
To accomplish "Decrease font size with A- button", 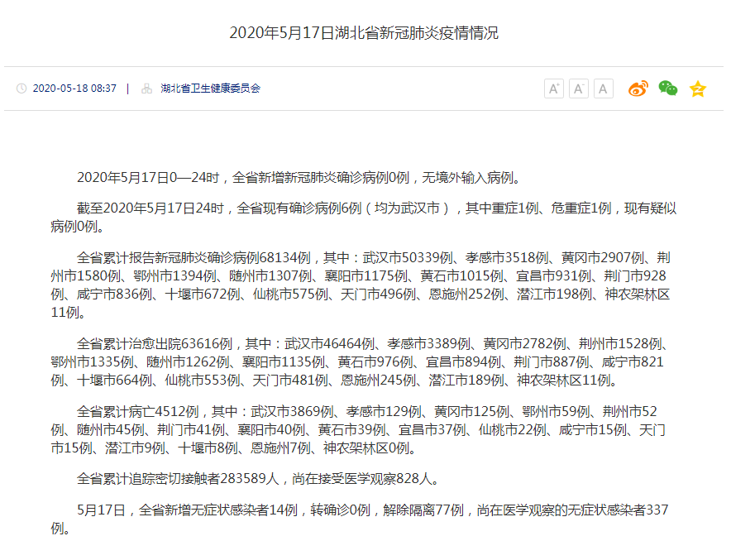I will 579,89.
